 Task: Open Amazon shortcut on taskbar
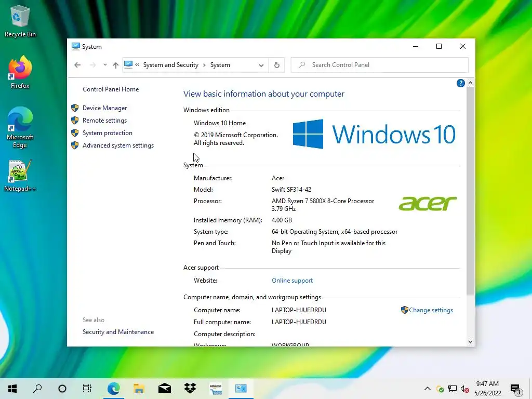(x=216, y=389)
